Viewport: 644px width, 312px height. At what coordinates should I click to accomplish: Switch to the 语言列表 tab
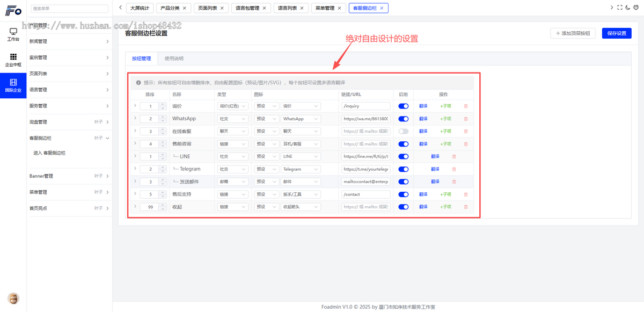pos(291,8)
